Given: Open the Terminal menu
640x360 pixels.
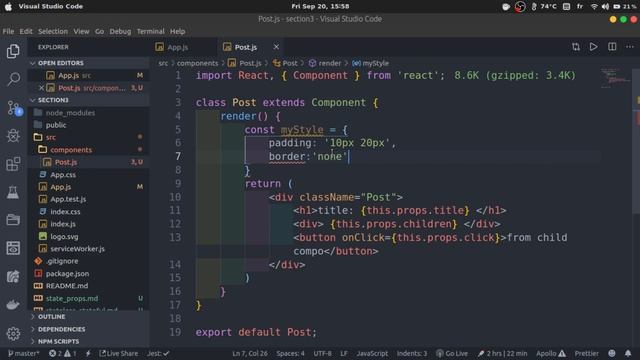Looking at the screenshot, I should point(151,31).
